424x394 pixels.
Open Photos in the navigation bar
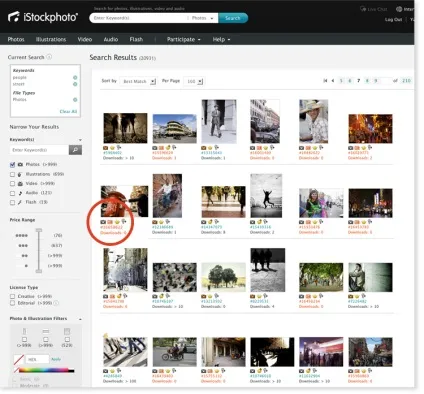tap(16, 39)
